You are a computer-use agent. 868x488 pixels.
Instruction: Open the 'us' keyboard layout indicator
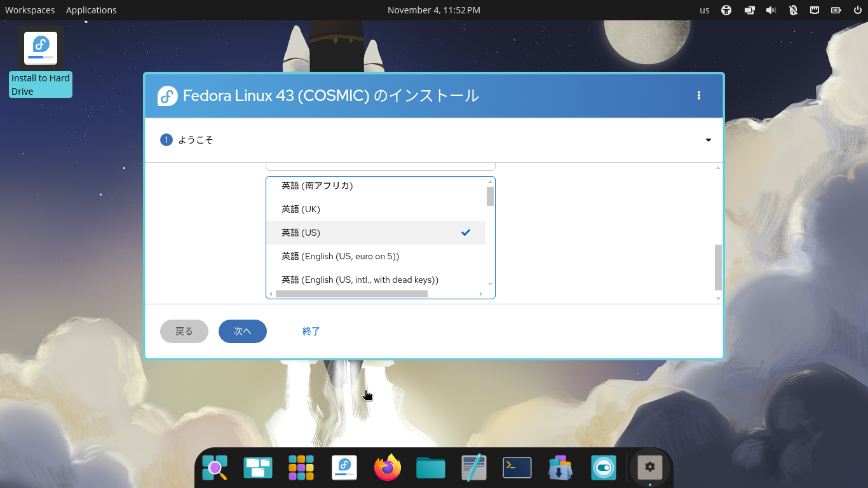point(705,10)
